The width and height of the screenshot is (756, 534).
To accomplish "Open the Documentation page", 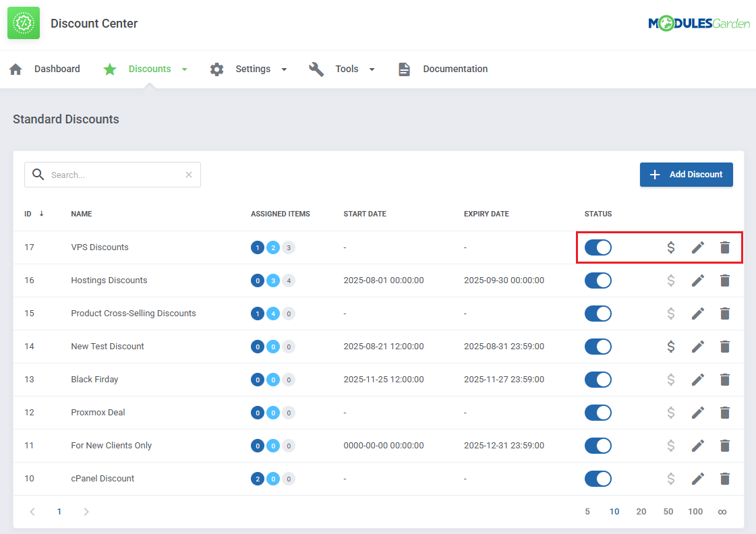I will click(455, 69).
